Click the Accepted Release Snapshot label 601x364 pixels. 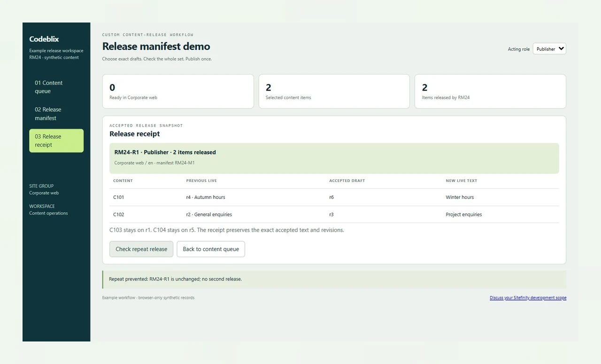click(146, 126)
